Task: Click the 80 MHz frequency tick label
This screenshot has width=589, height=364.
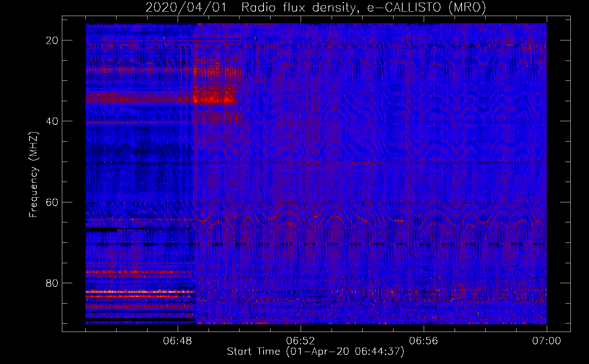Action: pyautogui.click(x=52, y=283)
